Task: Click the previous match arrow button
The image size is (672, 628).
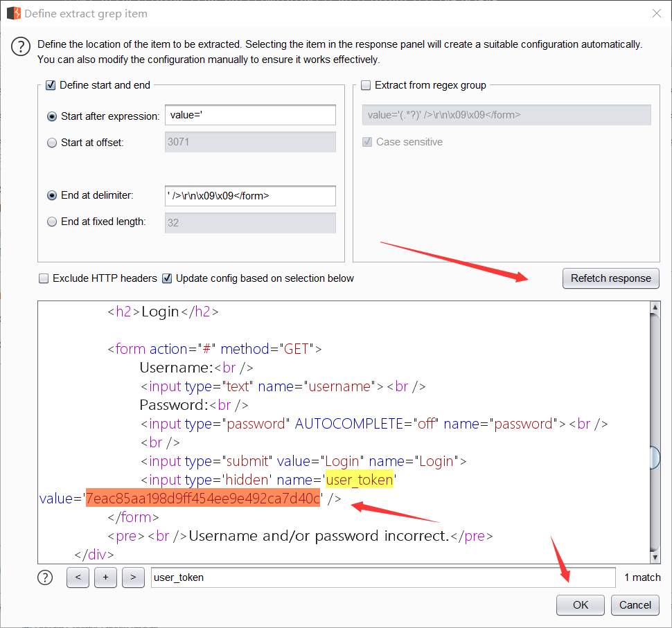Action: [x=78, y=577]
